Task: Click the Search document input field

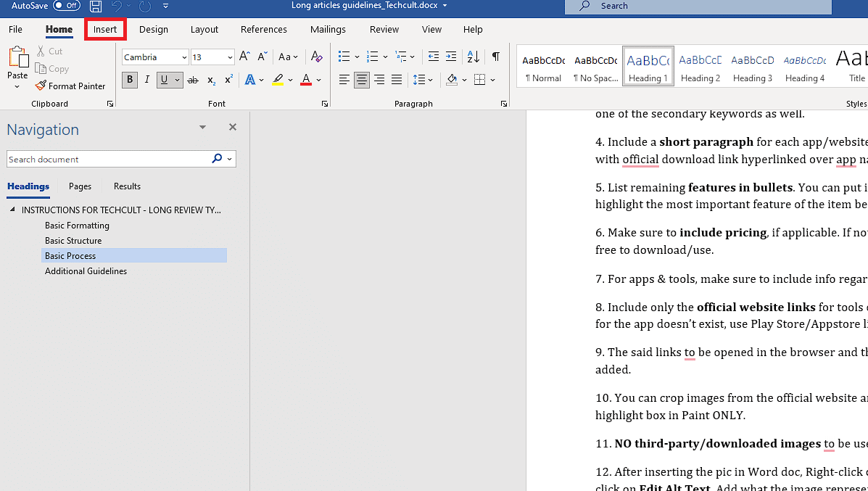Action: (109, 159)
